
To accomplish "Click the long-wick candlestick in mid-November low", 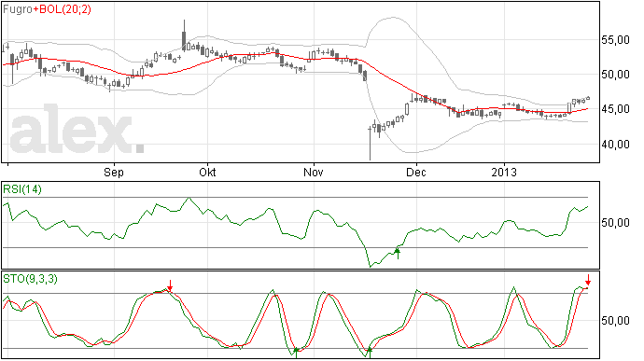I will [370, 142].
